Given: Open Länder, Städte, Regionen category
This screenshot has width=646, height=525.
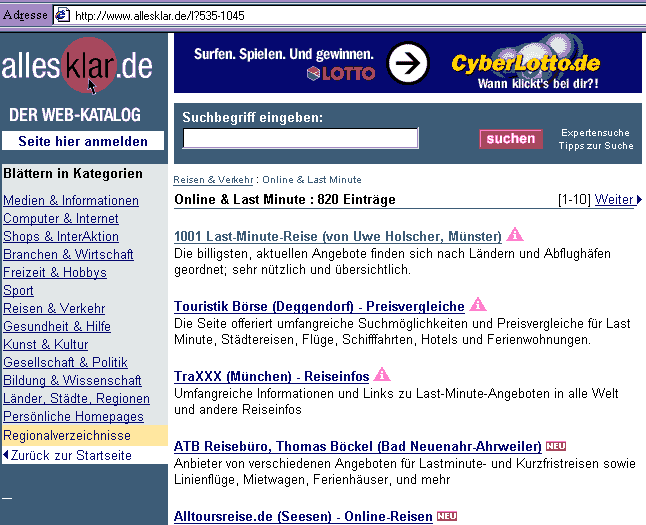Looking at the screenshot, I should click(76, 398).
